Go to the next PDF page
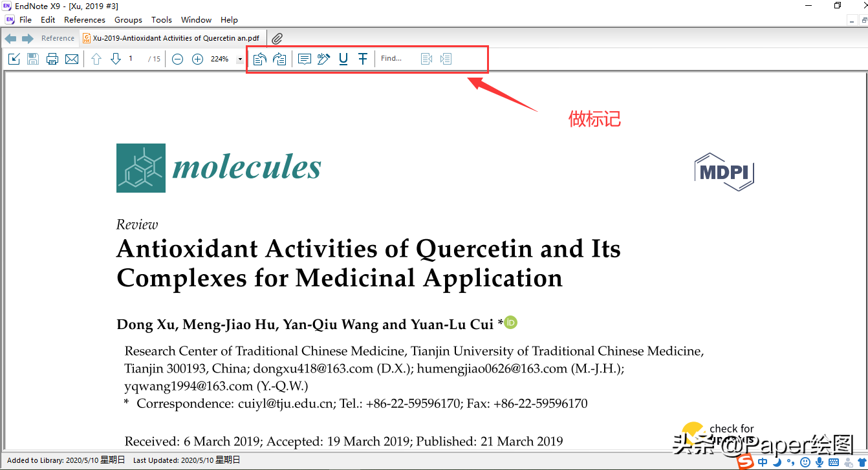The width and height of the screenshot is (868, 470). (116, 59)
